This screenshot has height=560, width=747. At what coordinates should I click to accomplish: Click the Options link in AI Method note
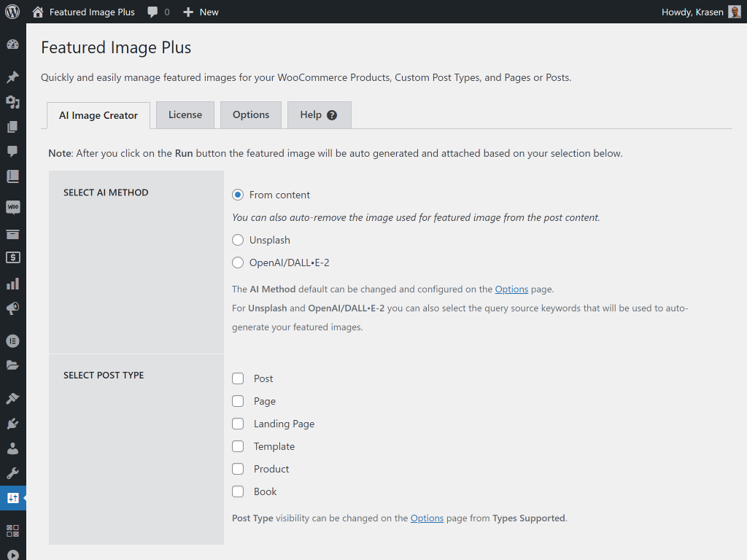(511, 289)
